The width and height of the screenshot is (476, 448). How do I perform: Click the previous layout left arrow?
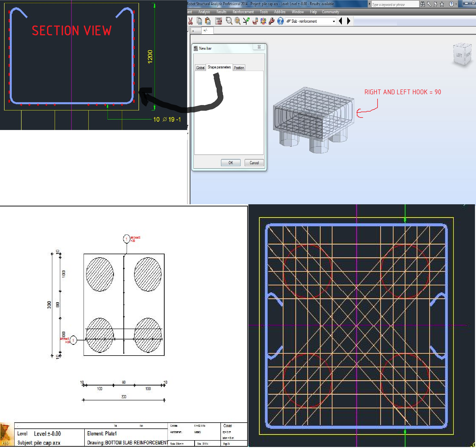[x=340, y=21]
